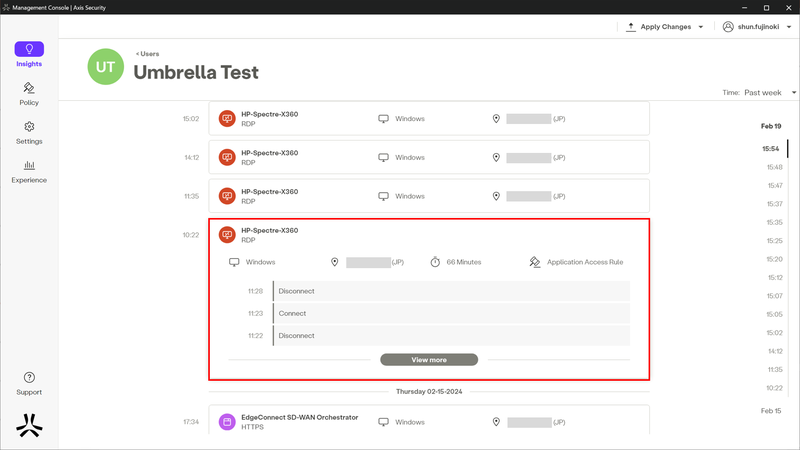Jump to 15:05 in timeline
Image resolution: width=800 pixels, height=450 pixels.
click(774, 314)
